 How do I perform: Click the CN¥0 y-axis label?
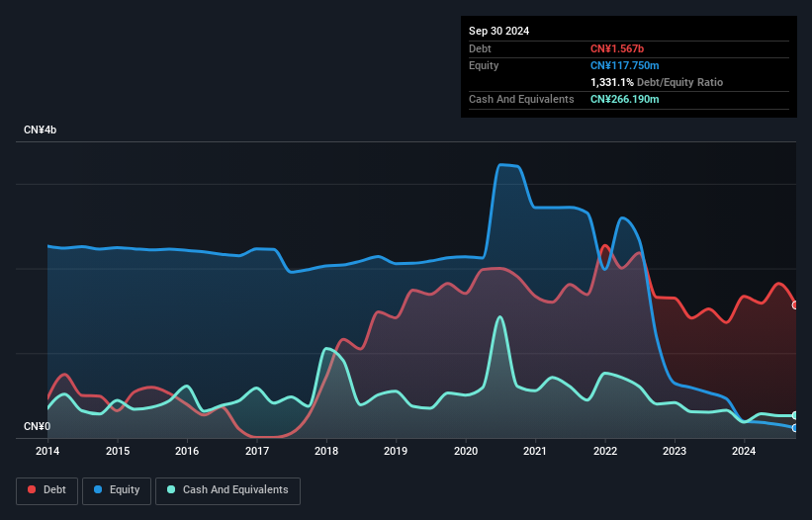click(x=37, y=426)
